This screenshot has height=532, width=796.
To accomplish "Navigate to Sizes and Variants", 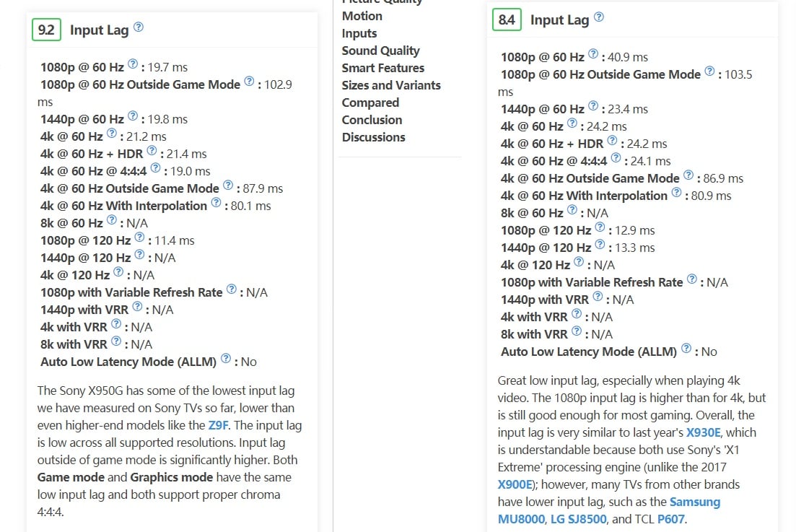I will 390,85.
